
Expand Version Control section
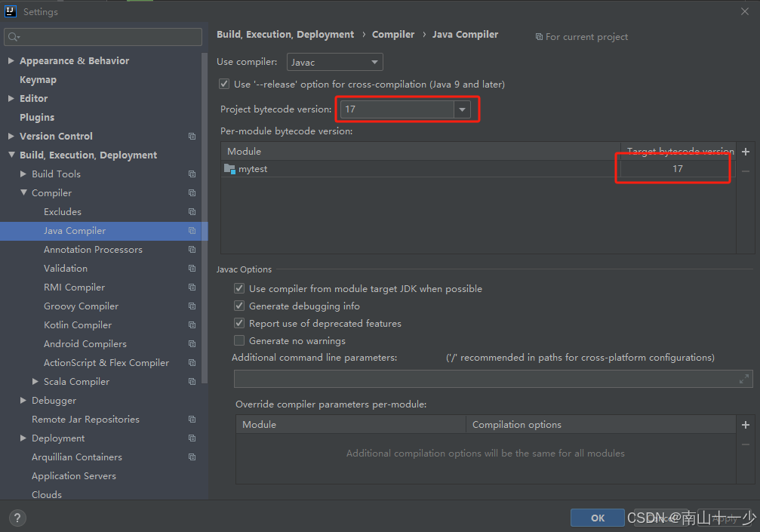pos(11,136)
